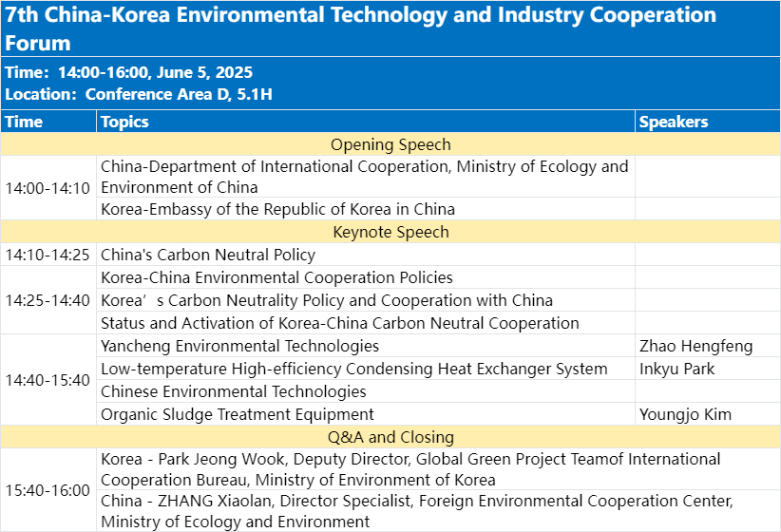
Task: Select the 'Q&A and Closing' section row
Action: [390, 437]
